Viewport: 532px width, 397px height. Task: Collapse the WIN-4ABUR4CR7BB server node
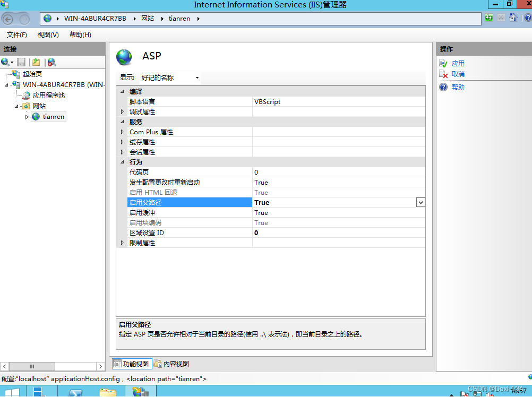(6, 85)
